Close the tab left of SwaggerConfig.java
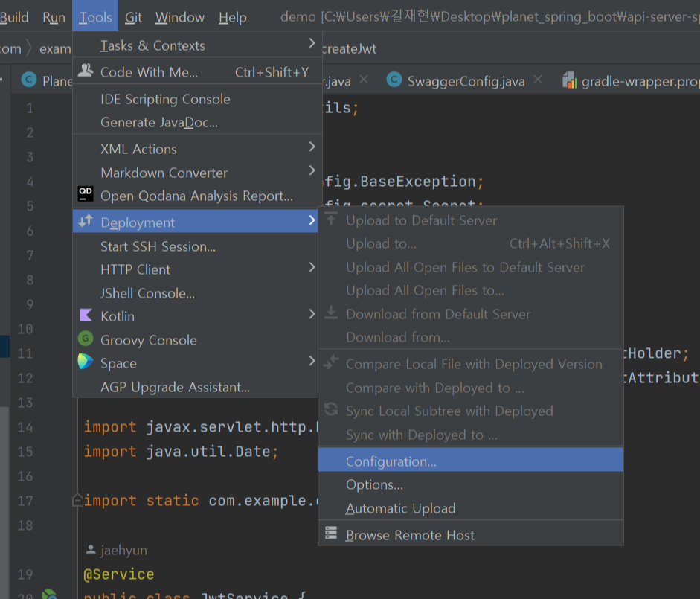Viewport: 700px width, 599px height. [364, 80]
